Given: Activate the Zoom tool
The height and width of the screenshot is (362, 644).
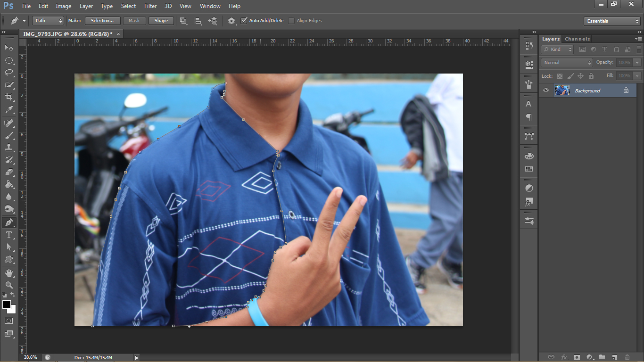Looking at the screenshot, I should [8, 285].
